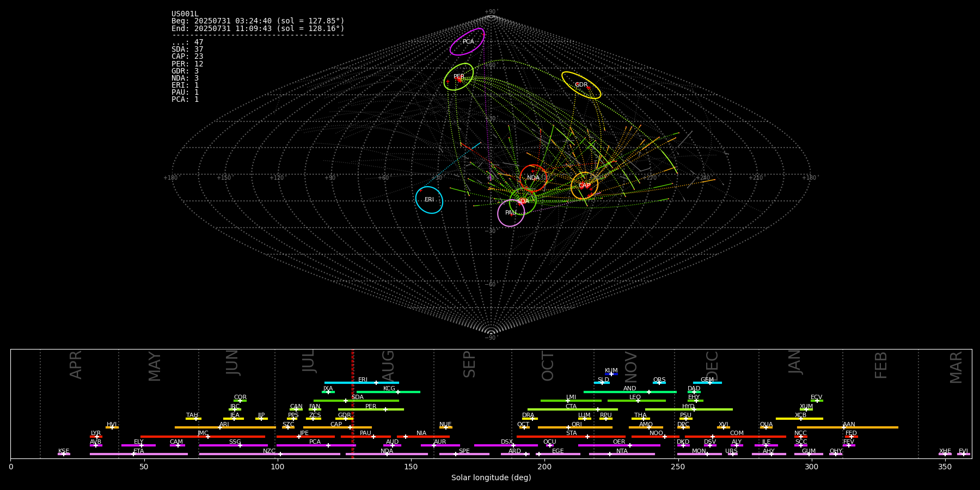
Task: Select the LYR shower label in the timeline
Action: 96,433
